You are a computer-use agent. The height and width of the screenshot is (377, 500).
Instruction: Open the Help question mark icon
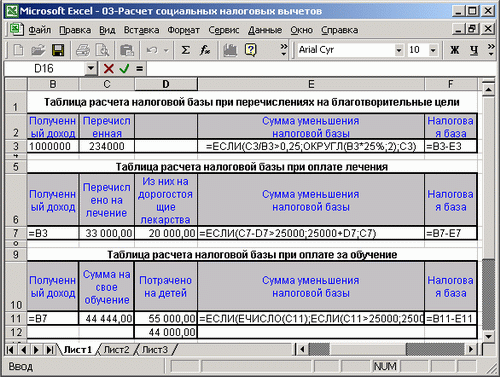[x=251, y=50]
